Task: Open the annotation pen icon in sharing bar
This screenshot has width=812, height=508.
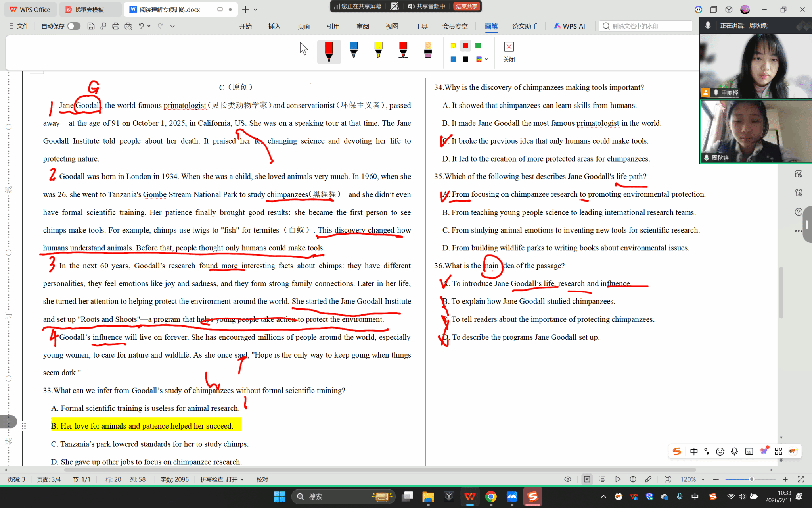Action: point(395,6)
